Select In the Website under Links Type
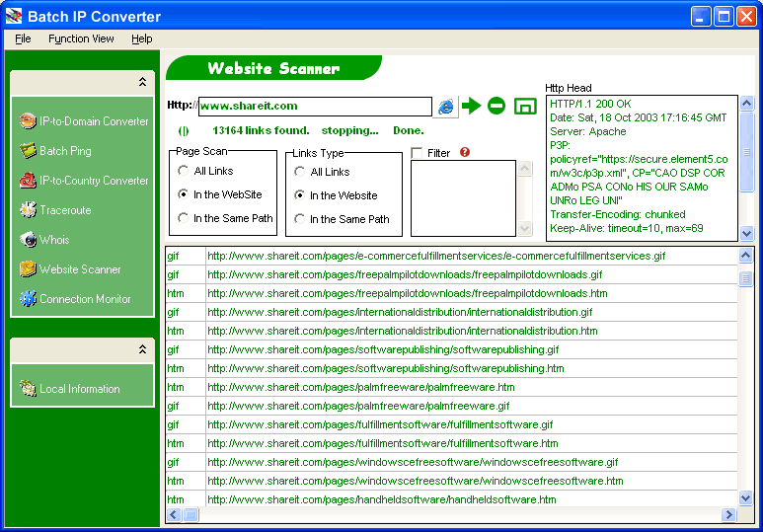The height and width of the screenshot is (532, 763). 300,195
